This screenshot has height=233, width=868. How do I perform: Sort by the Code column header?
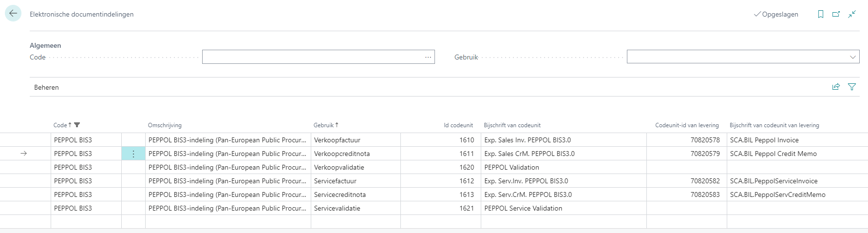pyautogui.click(x=60, y=125)
